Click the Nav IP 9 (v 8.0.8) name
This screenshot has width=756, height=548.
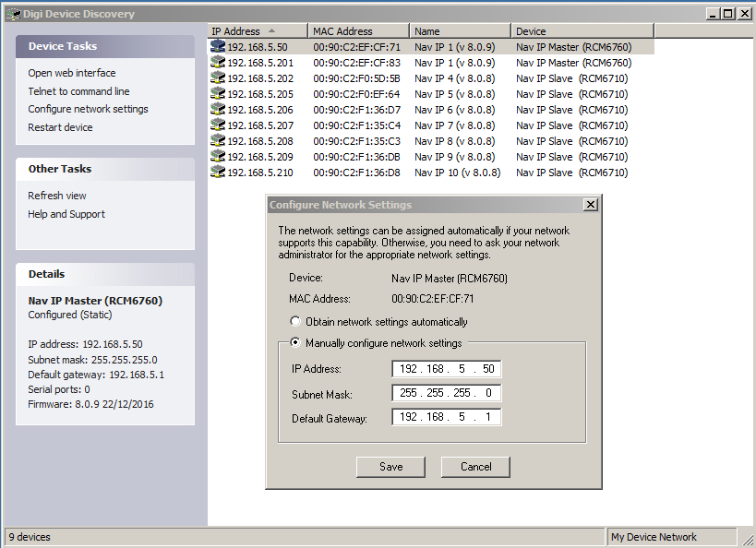point(455,157)
